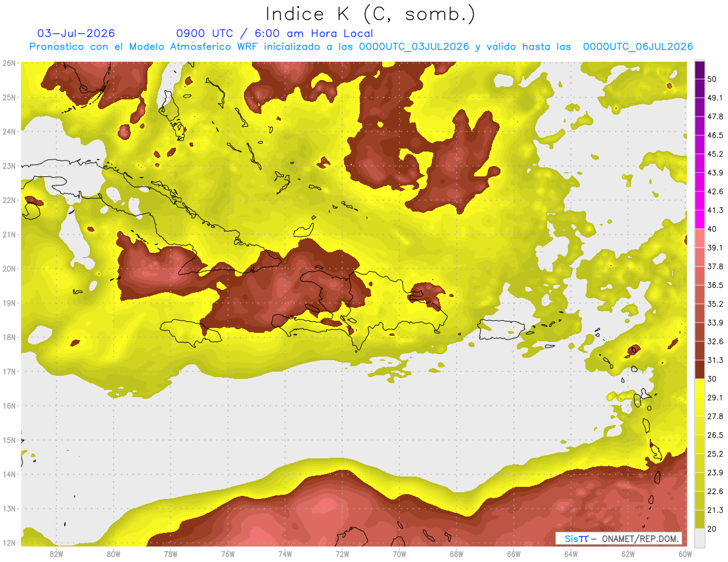728x562 pixels.
Task: Click the 78W longitude label
Action: pyautogui.click(x=170, y=554)
